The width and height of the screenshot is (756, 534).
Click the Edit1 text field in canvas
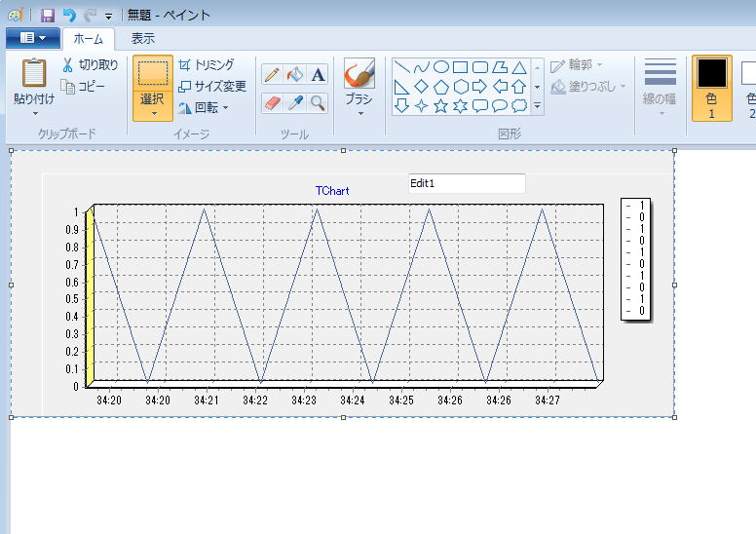click(467, 183)
